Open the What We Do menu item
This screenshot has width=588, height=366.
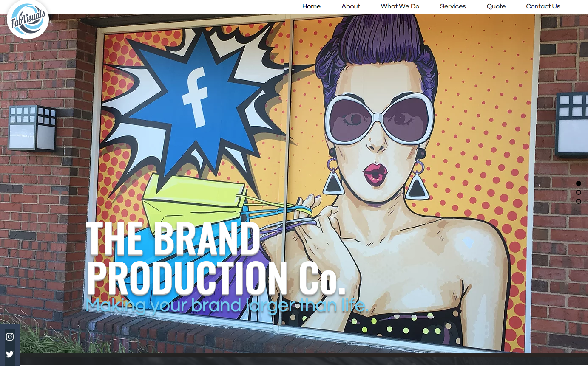tap(400, 6)
